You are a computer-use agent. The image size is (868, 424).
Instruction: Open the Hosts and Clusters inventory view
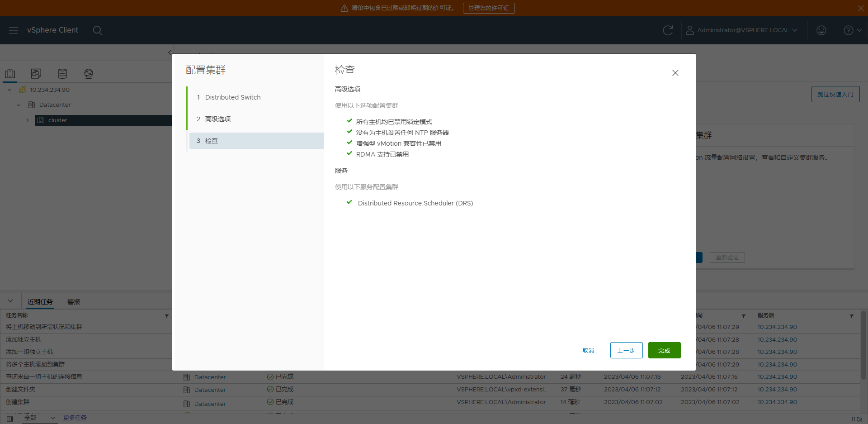(x=10, y=74)
